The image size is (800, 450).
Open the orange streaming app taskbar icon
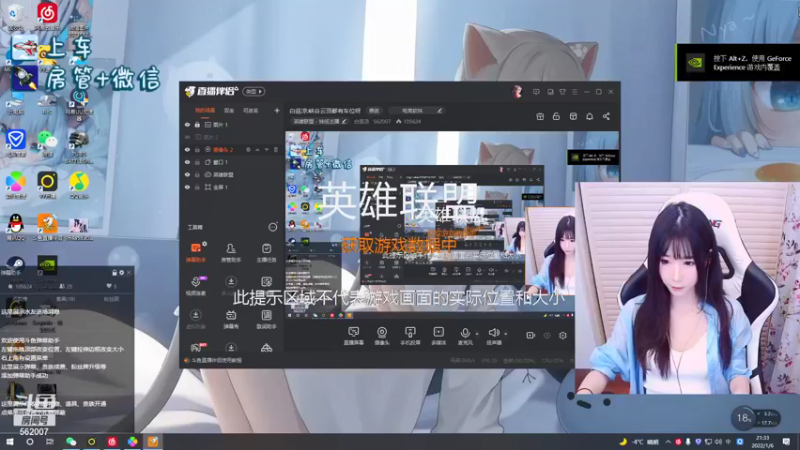(153, 441)
